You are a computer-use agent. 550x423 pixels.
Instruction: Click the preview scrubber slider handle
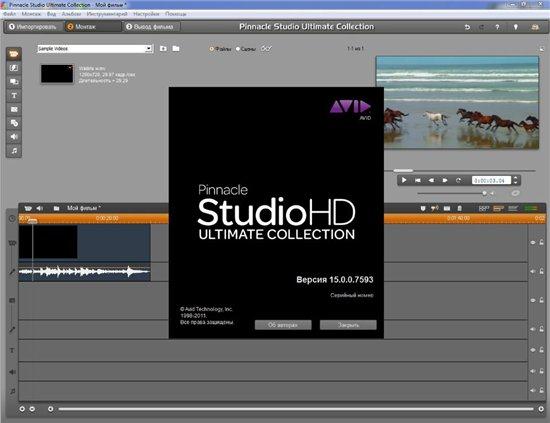point(403,170)
